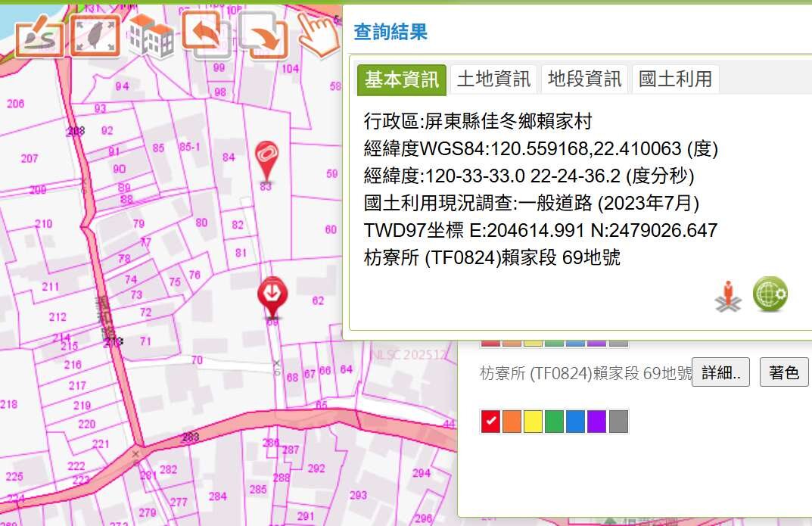Select the drawing sketch tool icon

pos(40,36)
